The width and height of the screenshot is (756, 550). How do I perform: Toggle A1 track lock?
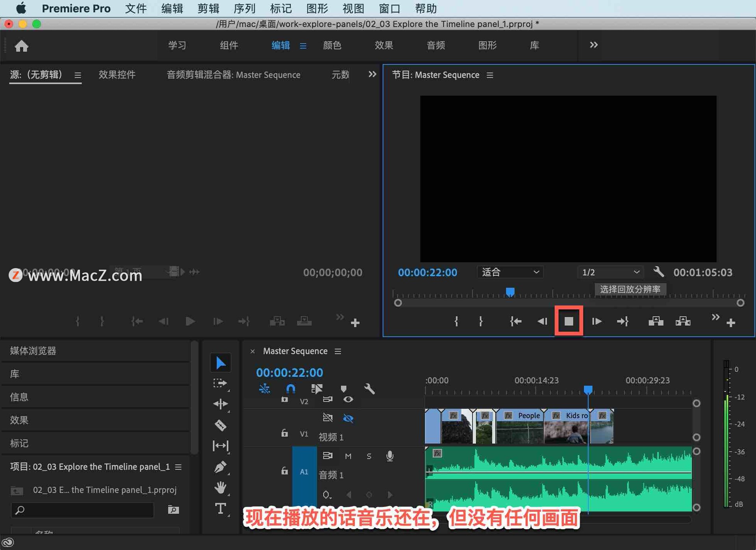click(x=284, y=471)
